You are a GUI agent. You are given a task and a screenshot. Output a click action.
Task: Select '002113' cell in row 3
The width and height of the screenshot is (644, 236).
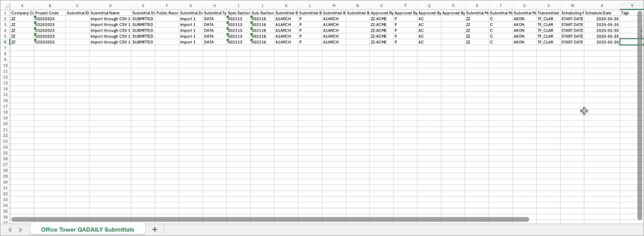pos(238,25)
